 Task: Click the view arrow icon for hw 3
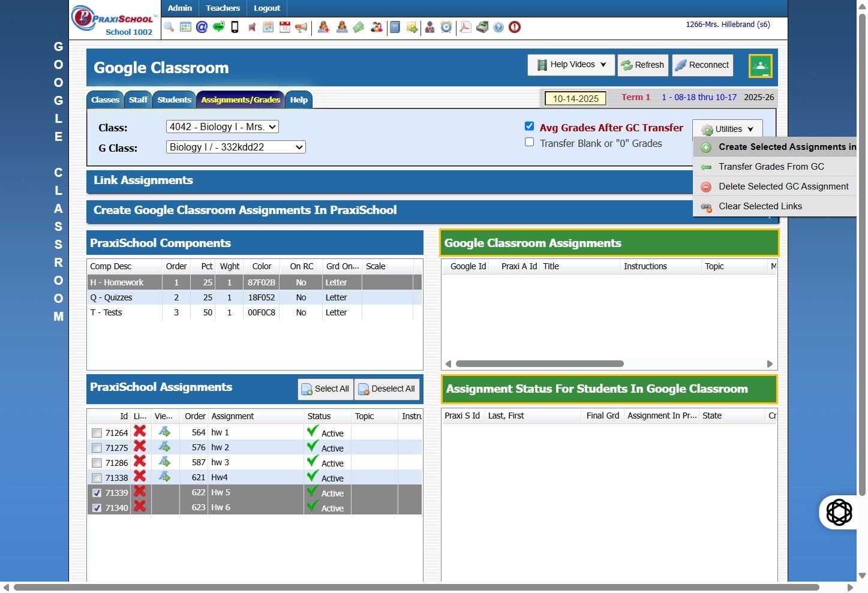pos(164,462)
